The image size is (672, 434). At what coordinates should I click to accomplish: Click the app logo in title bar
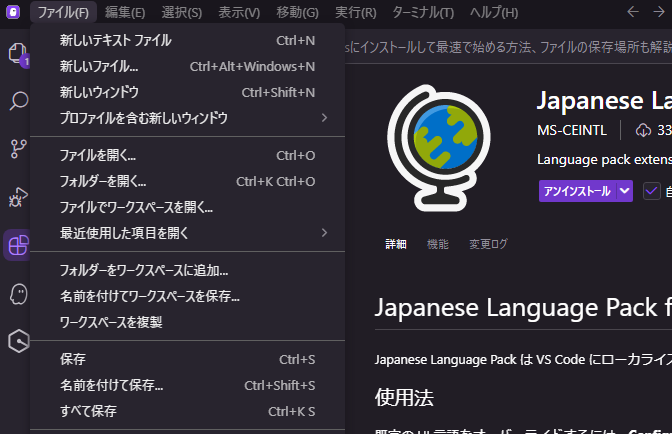tap(13, 12)
